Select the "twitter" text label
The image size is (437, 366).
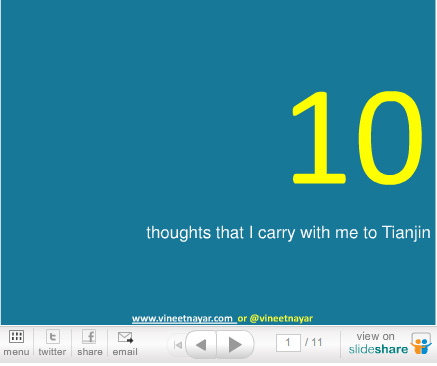point(52,352)
